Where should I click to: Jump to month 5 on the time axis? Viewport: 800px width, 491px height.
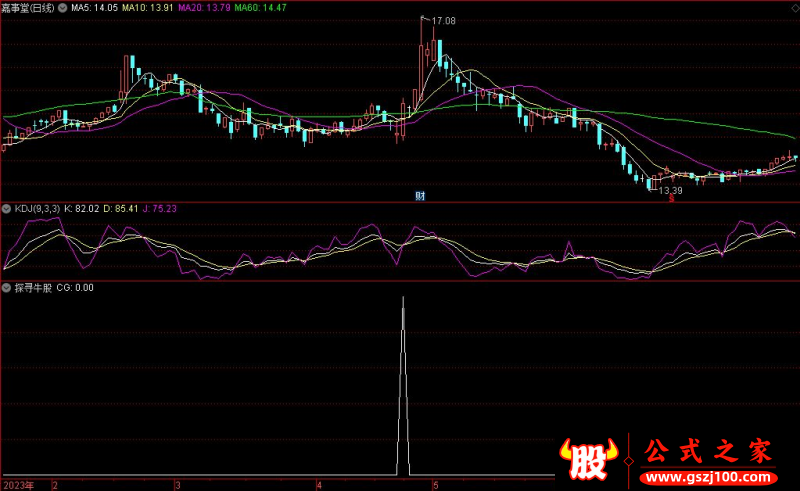point(434,485)
